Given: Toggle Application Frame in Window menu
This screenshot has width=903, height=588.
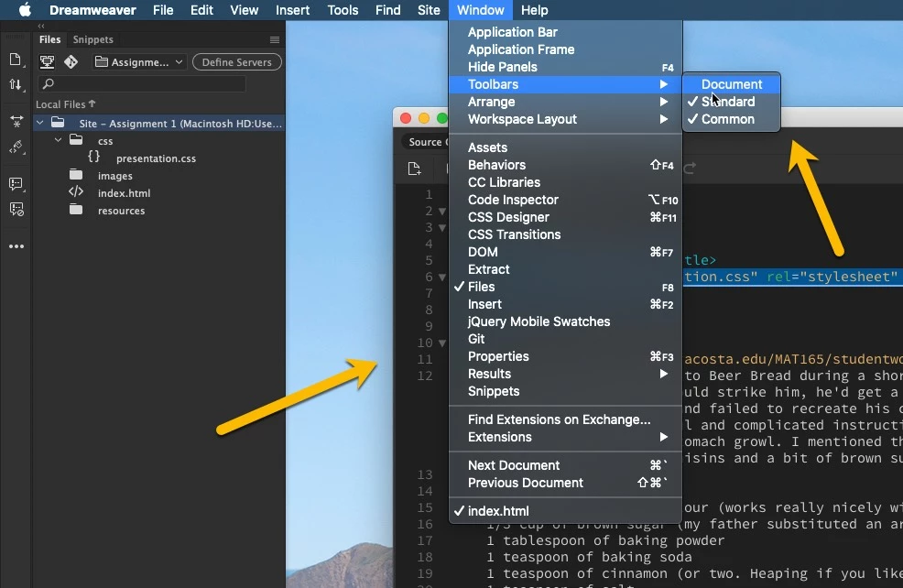Looking at the screenshot, I should click(565, 49).
